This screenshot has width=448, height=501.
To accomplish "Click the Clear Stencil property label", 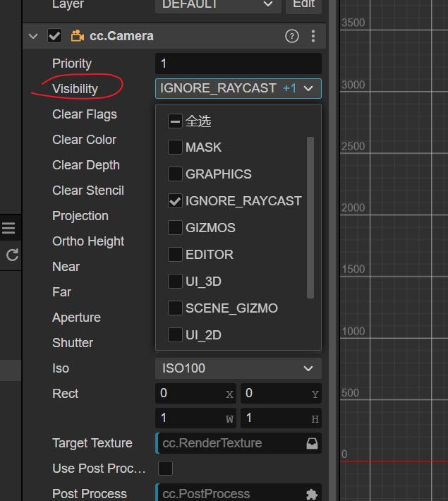I will (x=88, y=191).
